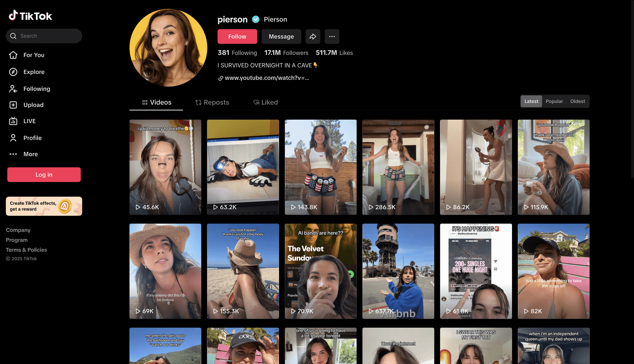This screenshot has height=364, width=634.
Task: Go to the Upload page
Action: tap(33, 105)
